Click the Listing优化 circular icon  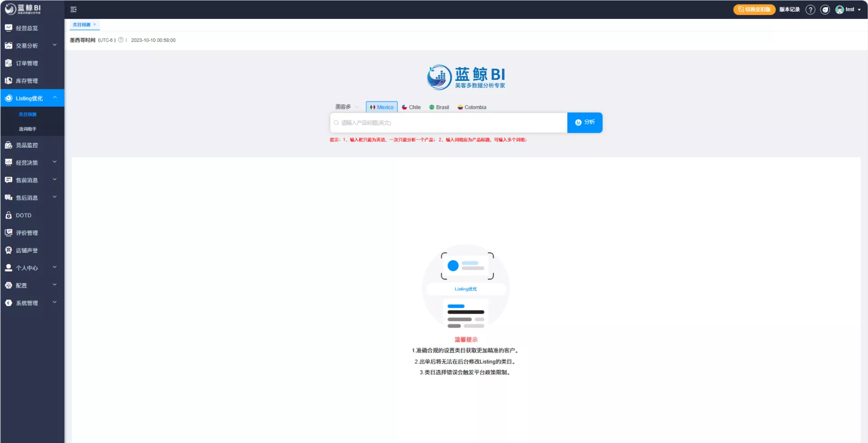pyautogui.click(x=9, y=98)
